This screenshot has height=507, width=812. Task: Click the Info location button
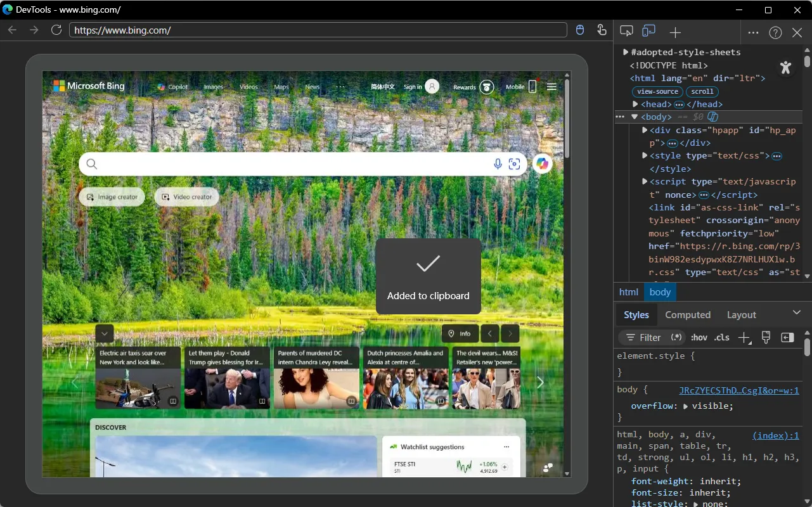460,334
